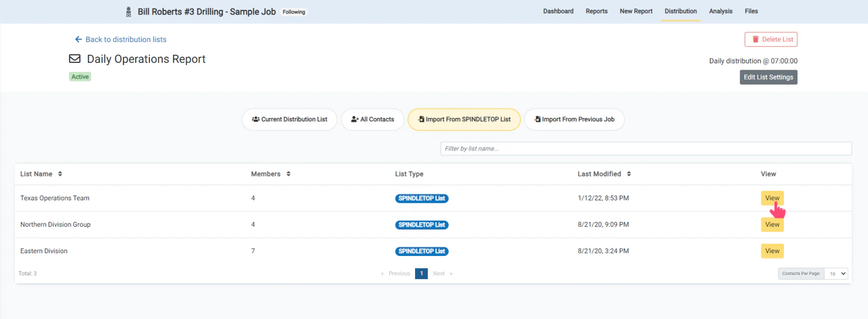Image resolution: width=868 pixels, height=319 pixels.
Task: Go to the Previous page
Action: (395, 274)
